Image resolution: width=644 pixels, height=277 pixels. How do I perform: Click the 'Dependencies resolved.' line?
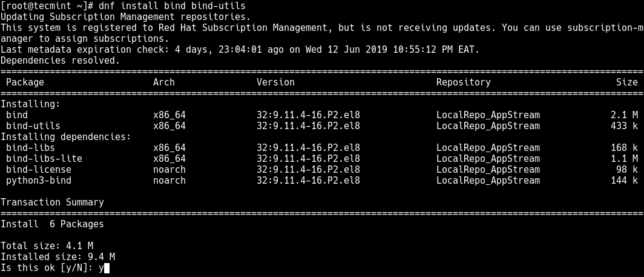point(61,61)
